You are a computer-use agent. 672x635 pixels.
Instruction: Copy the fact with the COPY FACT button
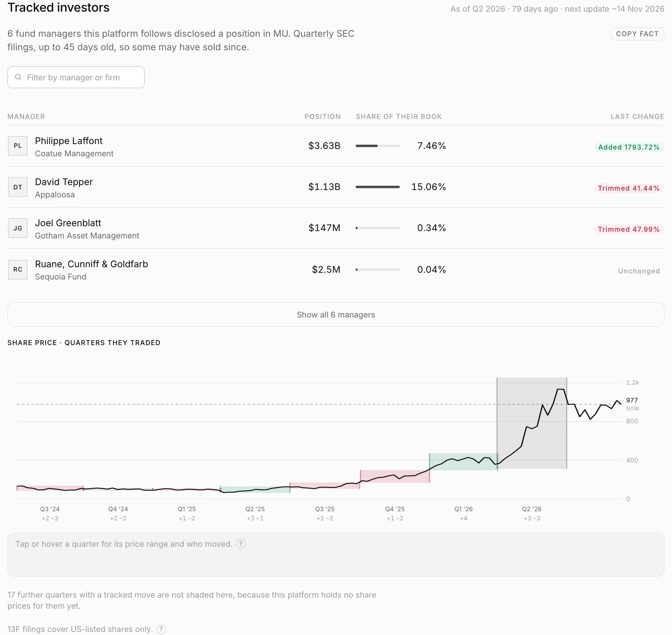coord(637,34)
